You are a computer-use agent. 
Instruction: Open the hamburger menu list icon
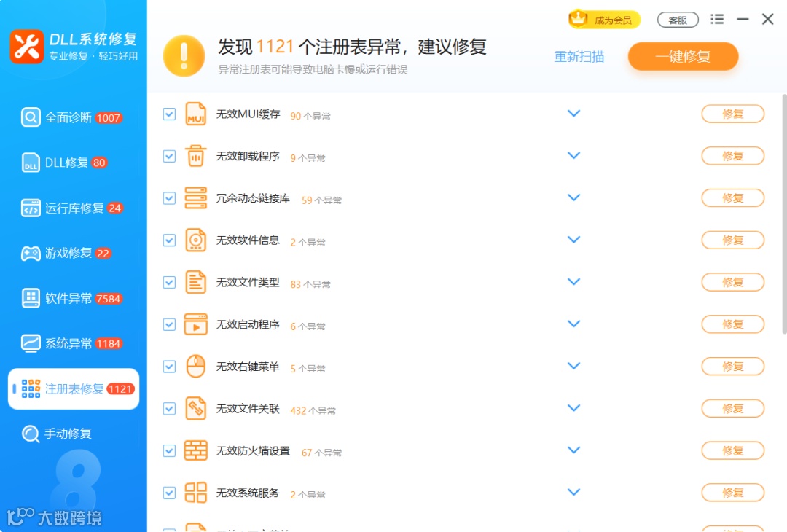coord(717,19)
